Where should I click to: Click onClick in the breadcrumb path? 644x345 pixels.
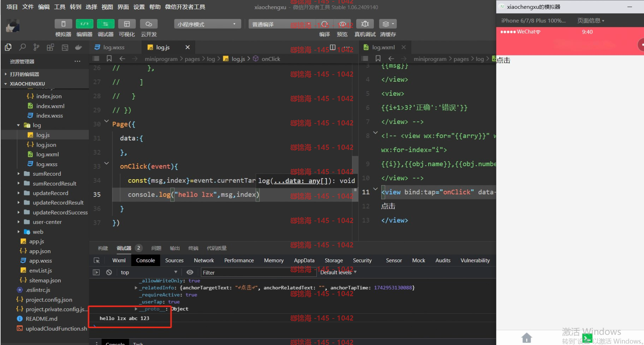[271, 59]
